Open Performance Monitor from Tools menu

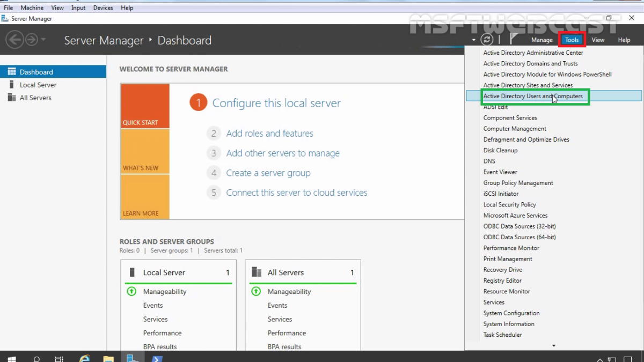pos(553,248)
